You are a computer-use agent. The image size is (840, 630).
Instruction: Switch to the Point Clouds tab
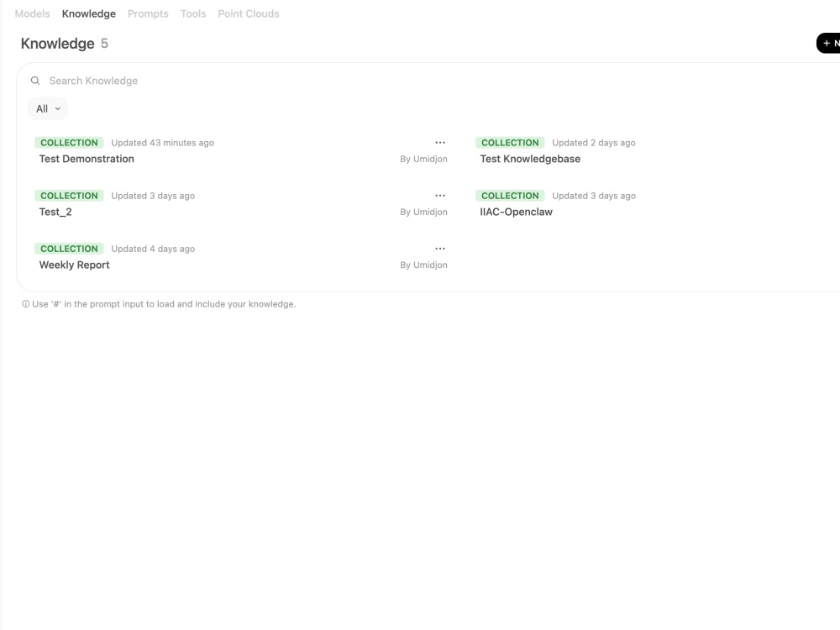(249, 14)
